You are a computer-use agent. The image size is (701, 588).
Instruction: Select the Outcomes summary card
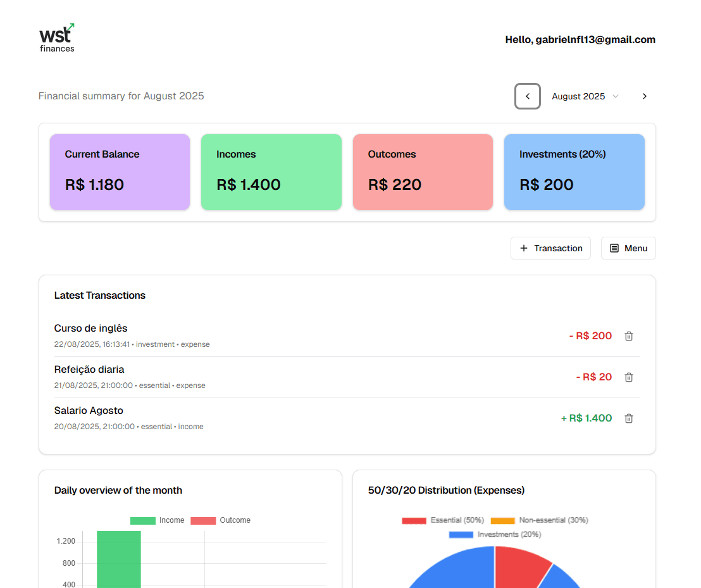click(x=423, y=172)
